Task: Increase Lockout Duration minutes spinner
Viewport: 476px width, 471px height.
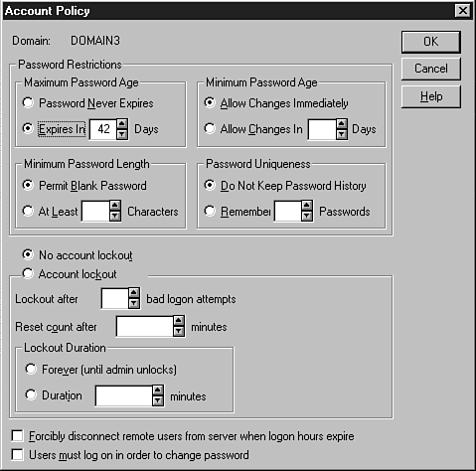Action: click(x=158, y=391)
